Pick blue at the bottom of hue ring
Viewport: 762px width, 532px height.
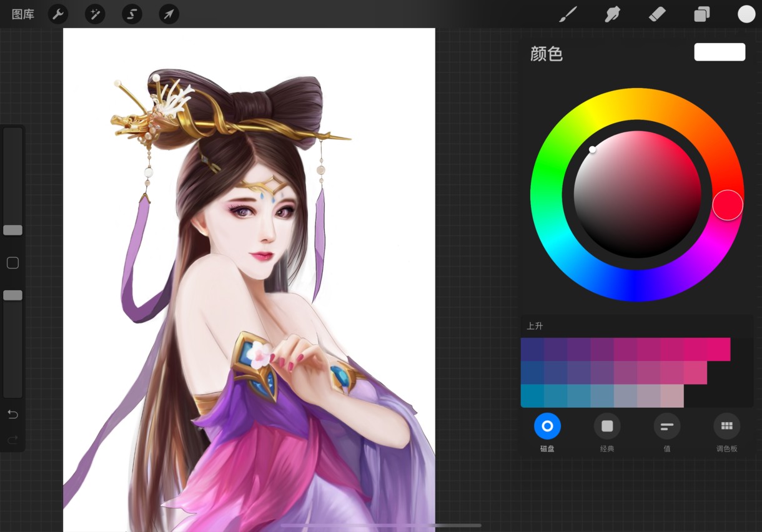[x=637, y=285]
